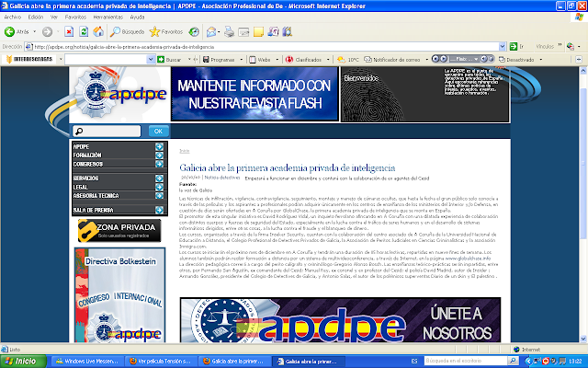Open the Windows Inicio start button
588x368 pixels.
pyautogui.click(x=23, y=362)
